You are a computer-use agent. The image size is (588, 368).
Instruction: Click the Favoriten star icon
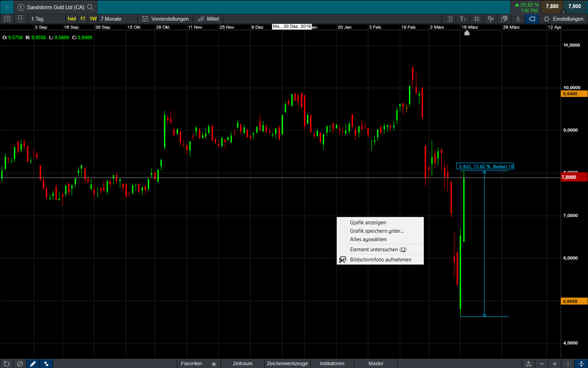214,364
